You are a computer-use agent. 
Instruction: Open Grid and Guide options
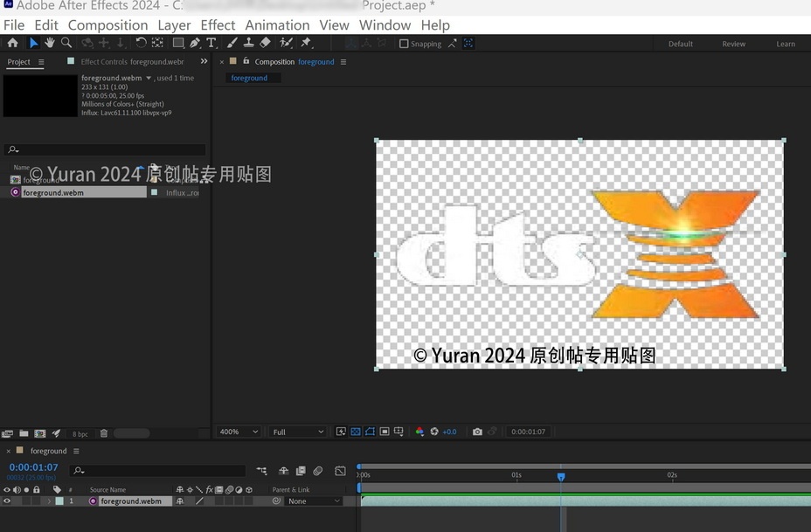[x=399, y=432]
